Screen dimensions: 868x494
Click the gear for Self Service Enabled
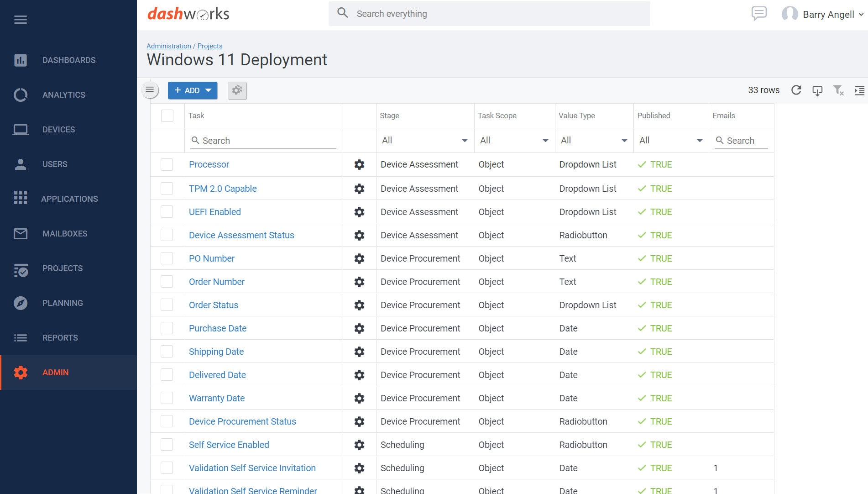click(x=360, y=445)
